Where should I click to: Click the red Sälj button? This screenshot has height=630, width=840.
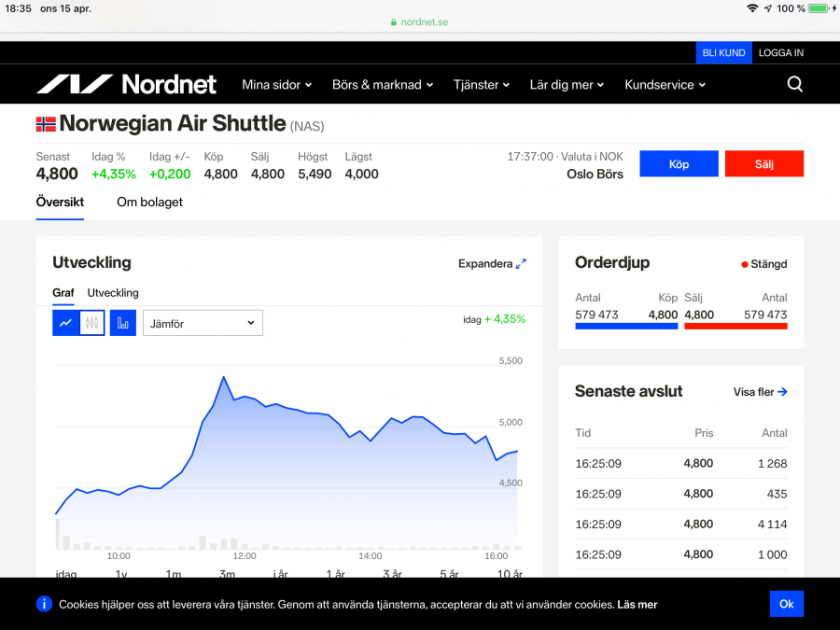(x=763, y=164)
